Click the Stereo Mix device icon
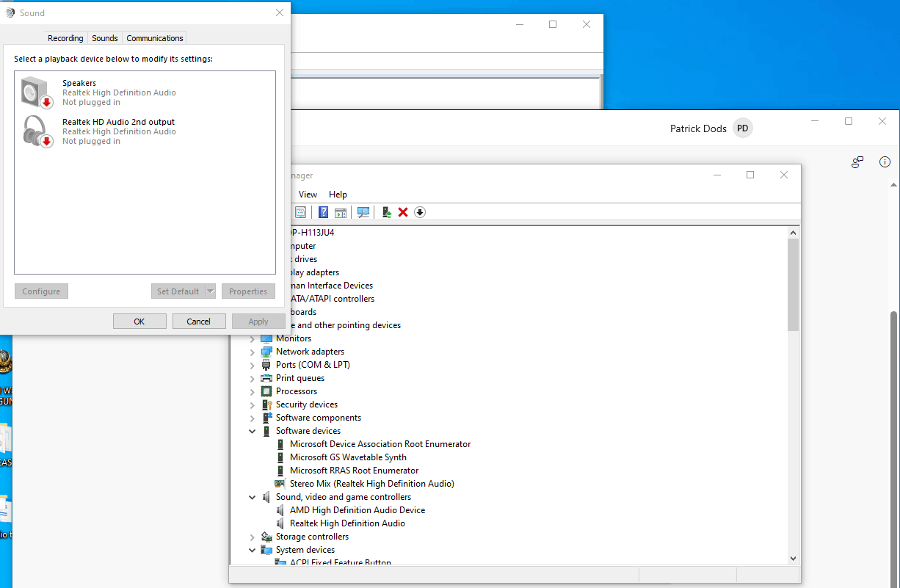900x588 pixels. pos(280,484)
